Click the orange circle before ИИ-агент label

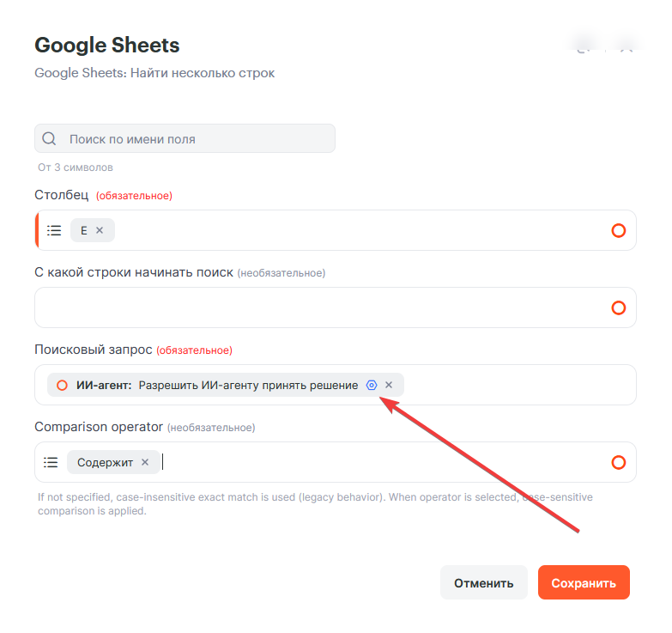62,385
